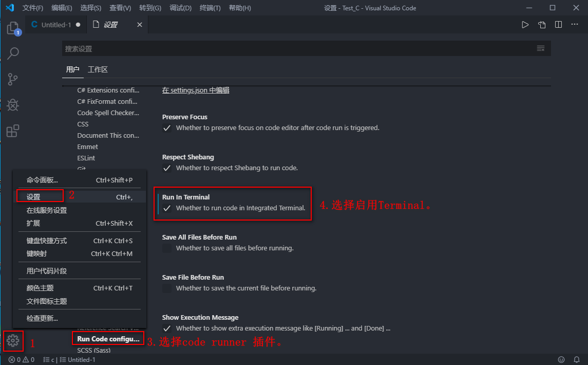The image size is (588, 365).
Task: Enable Save All Files Before Run
Action: [166, 248]
